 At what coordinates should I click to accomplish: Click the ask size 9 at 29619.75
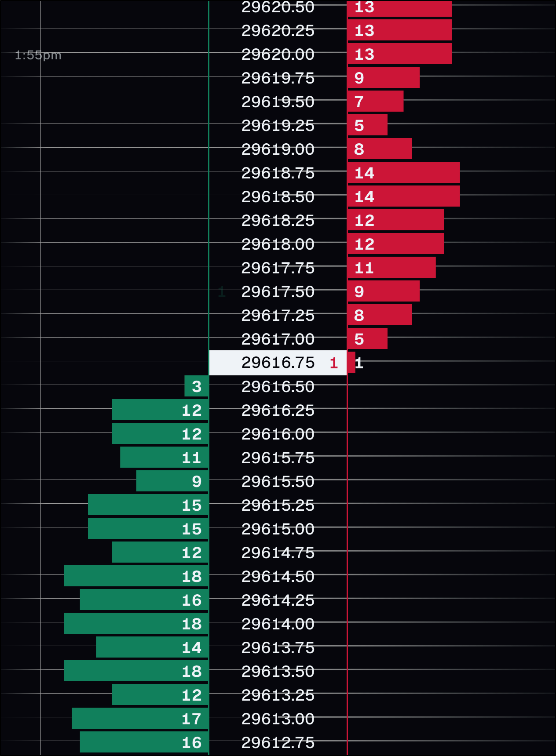[359, 78]
